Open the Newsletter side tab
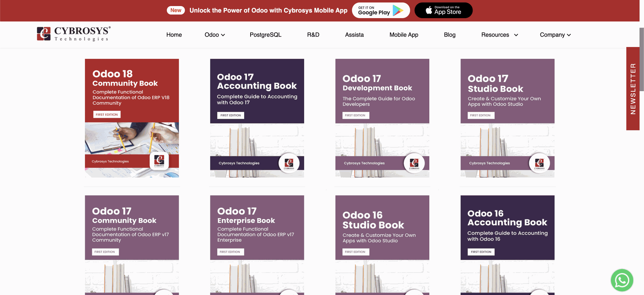The width and height of the screenshot is (644, 295). coord(633,89)
